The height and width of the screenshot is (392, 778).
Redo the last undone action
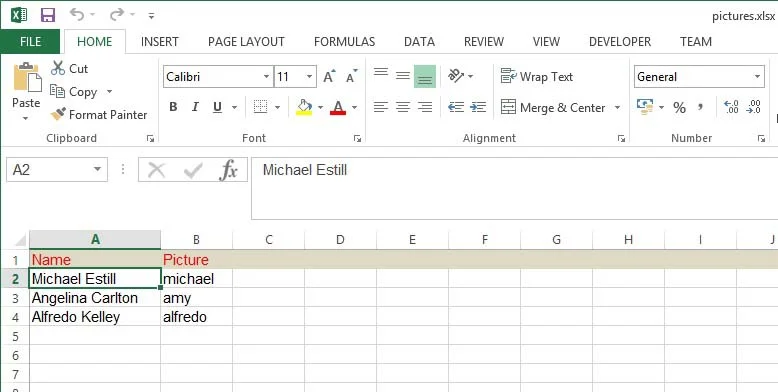tap(117, 14)
